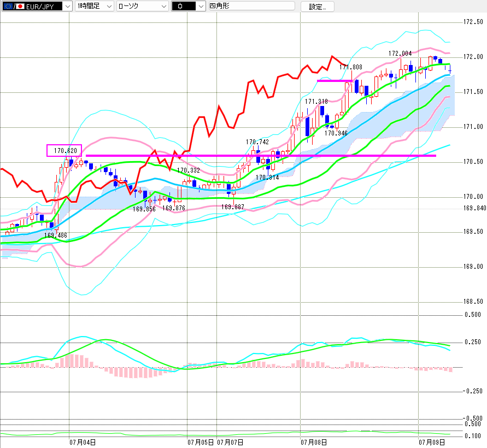Click the 169.876 low price label

pyautogui.click(x=174, y=208)
